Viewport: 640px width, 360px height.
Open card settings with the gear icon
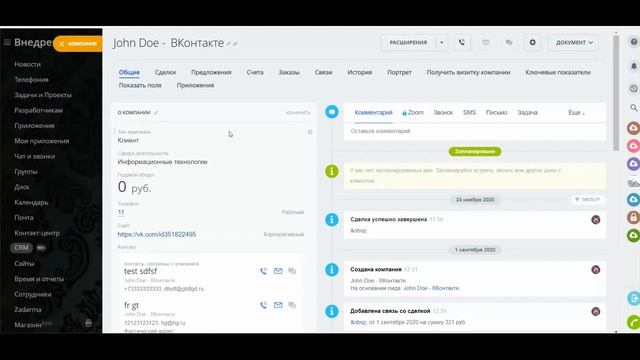click(x=532, y=42)
